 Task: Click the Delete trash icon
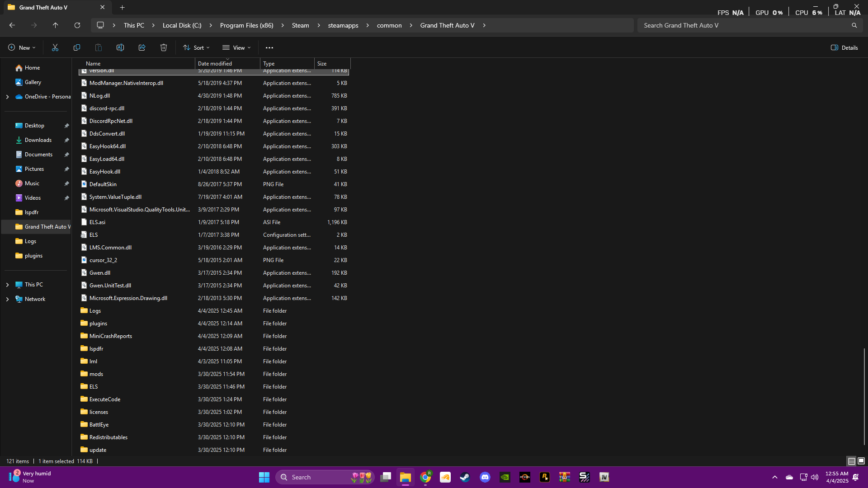click(164, 47)
